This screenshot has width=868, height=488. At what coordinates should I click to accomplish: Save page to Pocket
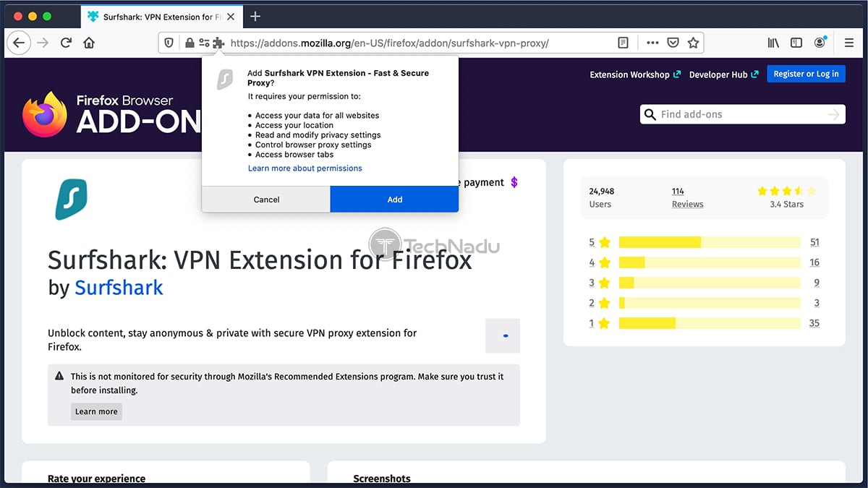pos(673,43)
